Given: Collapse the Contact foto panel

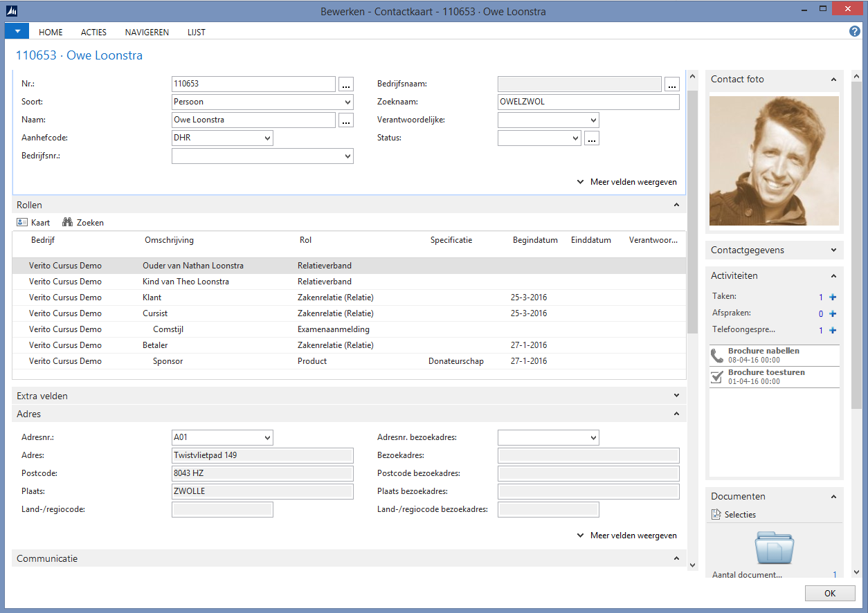Looking at the screenshot, I should point(833,80).
